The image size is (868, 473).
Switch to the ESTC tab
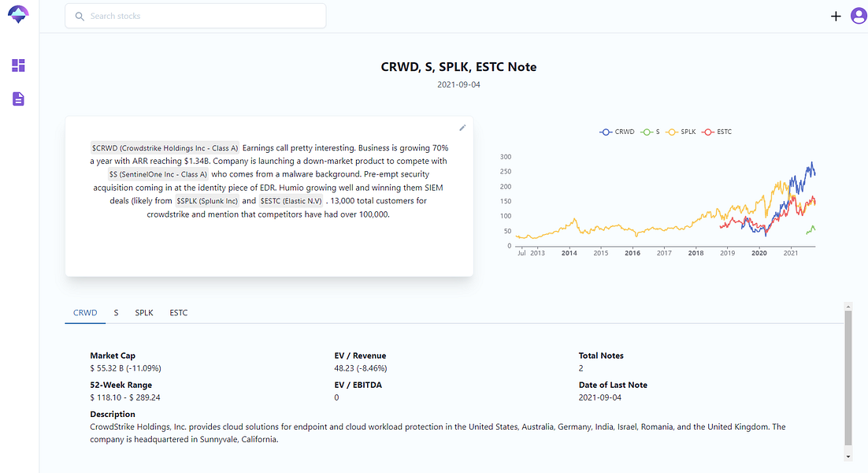pyautogui.click(x=178, y=312)
